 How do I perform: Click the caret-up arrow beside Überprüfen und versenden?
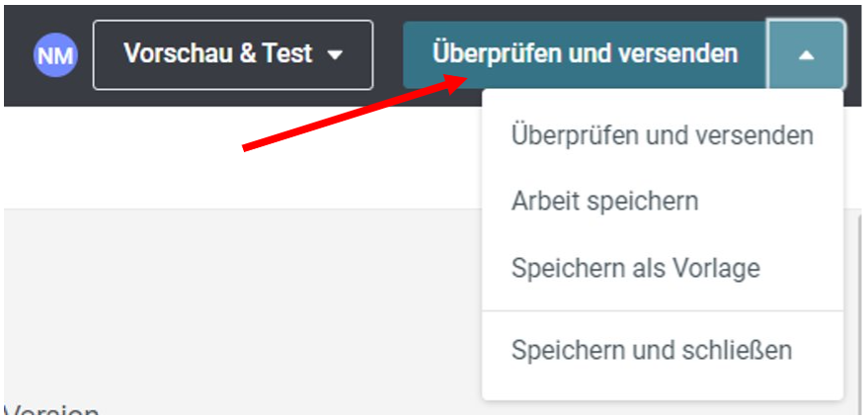806,54
